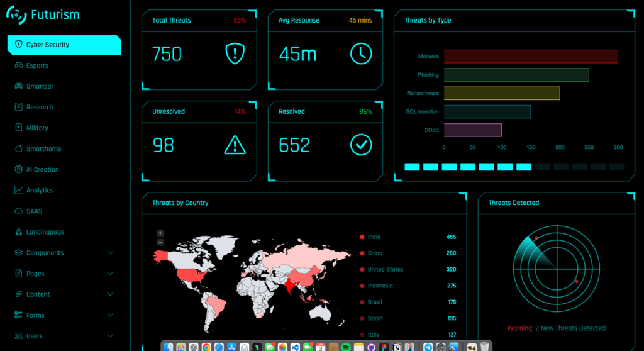Expand the Pages submenu chevron

pos(111,274)
